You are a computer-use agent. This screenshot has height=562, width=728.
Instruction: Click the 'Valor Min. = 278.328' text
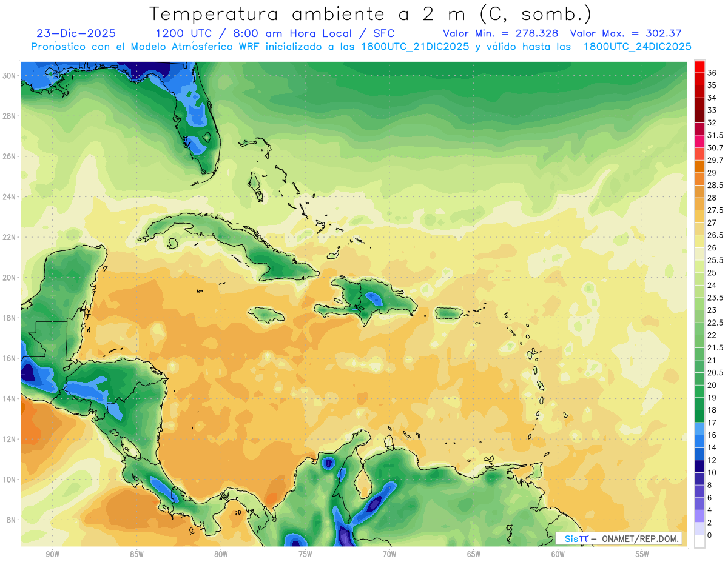pos(500,33)
